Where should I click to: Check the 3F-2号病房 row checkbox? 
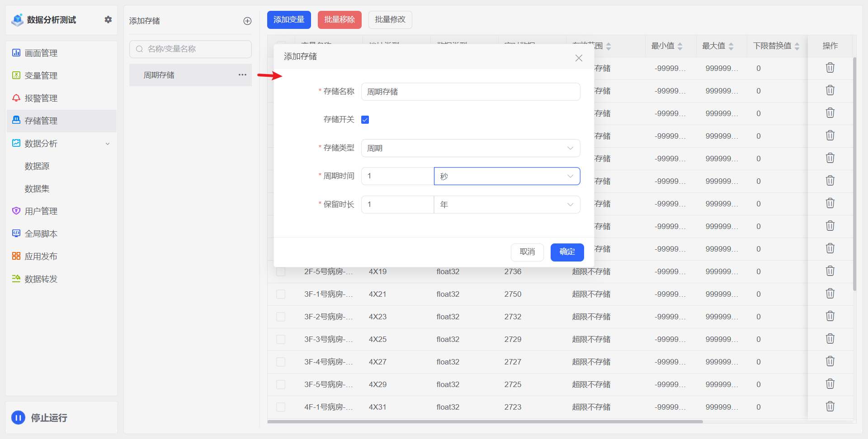pos(281,317)
